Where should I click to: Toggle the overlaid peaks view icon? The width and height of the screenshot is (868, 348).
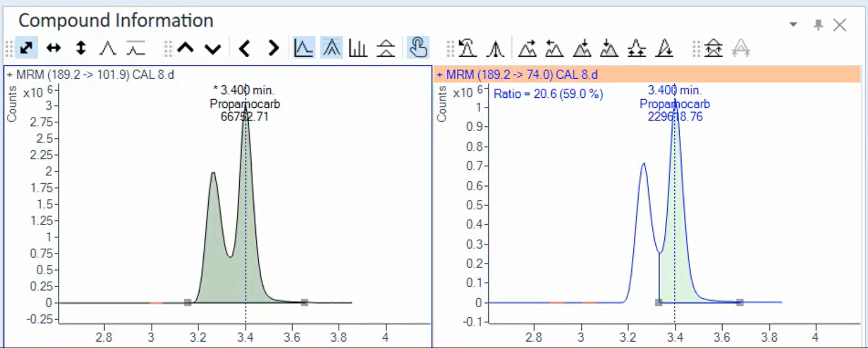pos(331,48)
